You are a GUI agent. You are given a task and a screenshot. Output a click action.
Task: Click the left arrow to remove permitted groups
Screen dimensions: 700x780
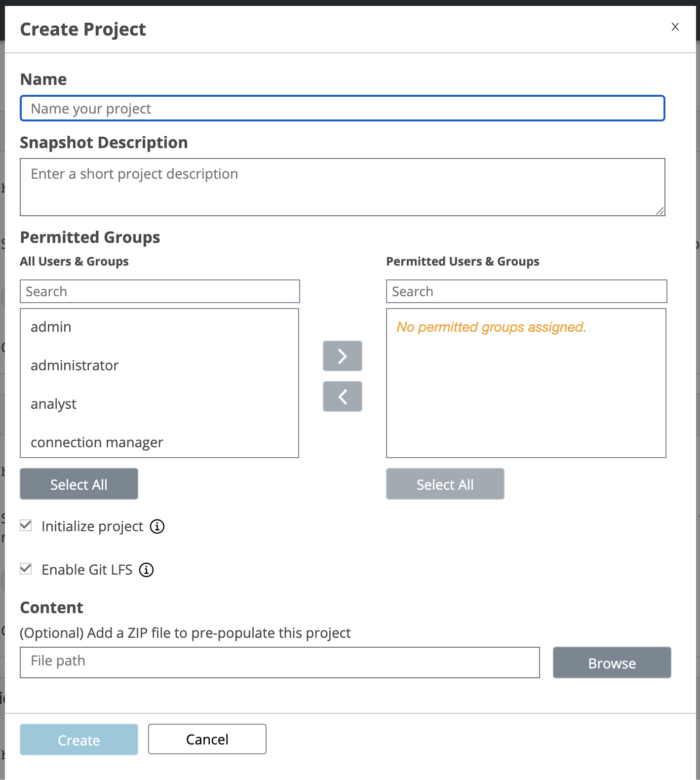(343, 396)
